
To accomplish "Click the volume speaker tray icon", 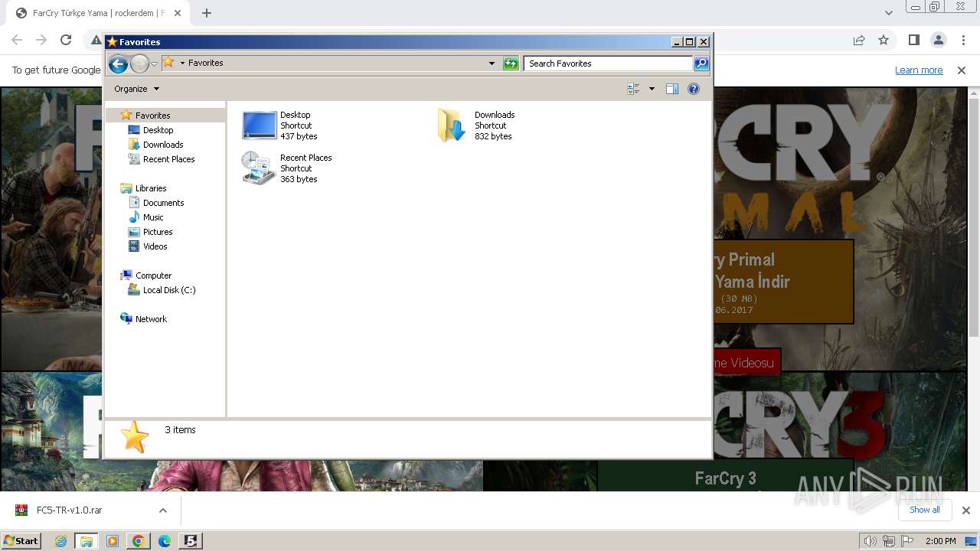I will pos(870,541).
